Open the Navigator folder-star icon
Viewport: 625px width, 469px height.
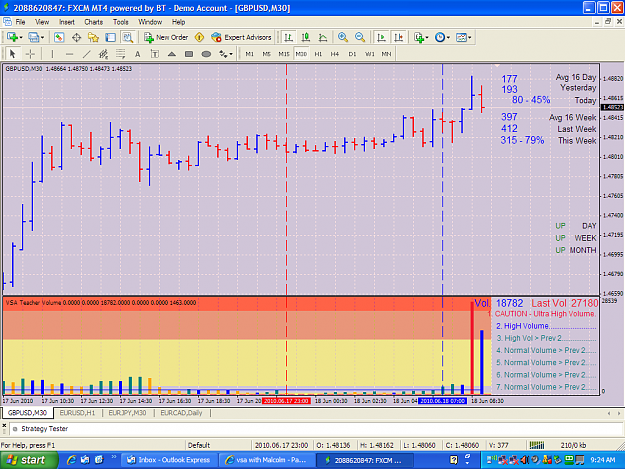(x=93, y=37)
